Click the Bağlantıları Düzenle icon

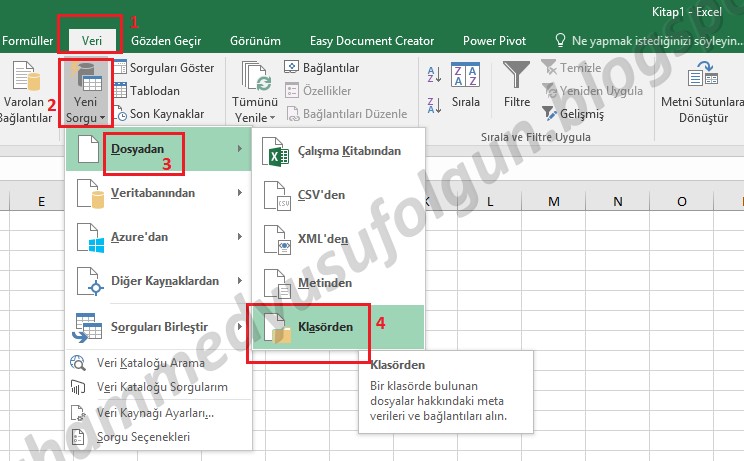tap(293, 114)
